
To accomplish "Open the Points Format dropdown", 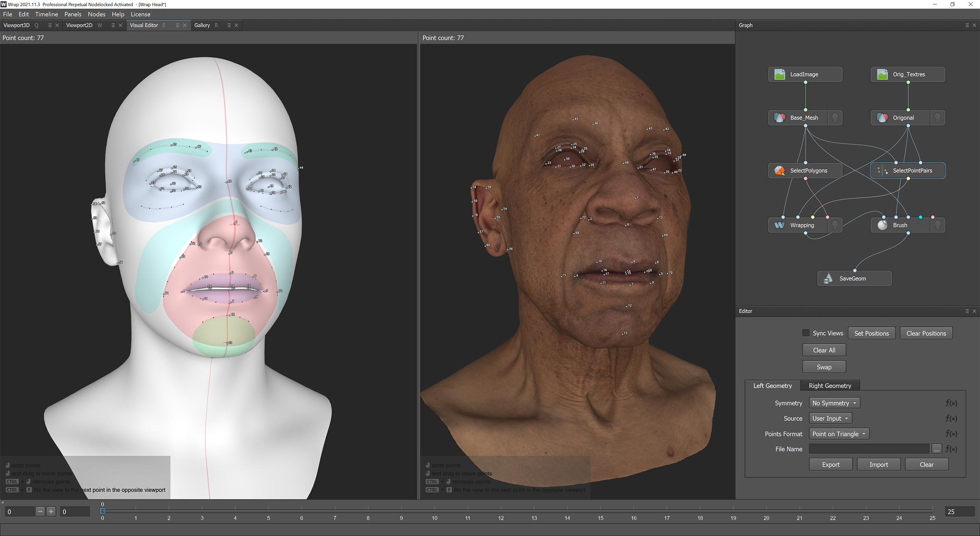I will tap(839, 434).
